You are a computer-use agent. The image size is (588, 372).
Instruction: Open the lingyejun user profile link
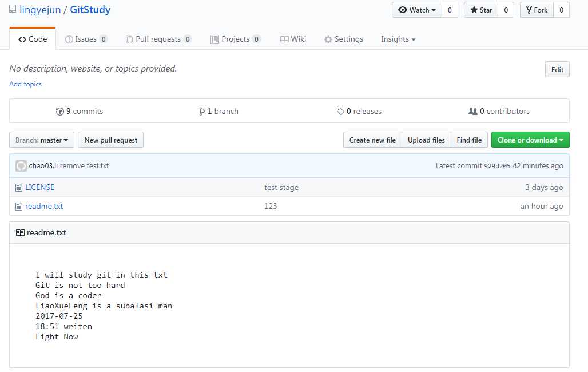tap(40, 10)
